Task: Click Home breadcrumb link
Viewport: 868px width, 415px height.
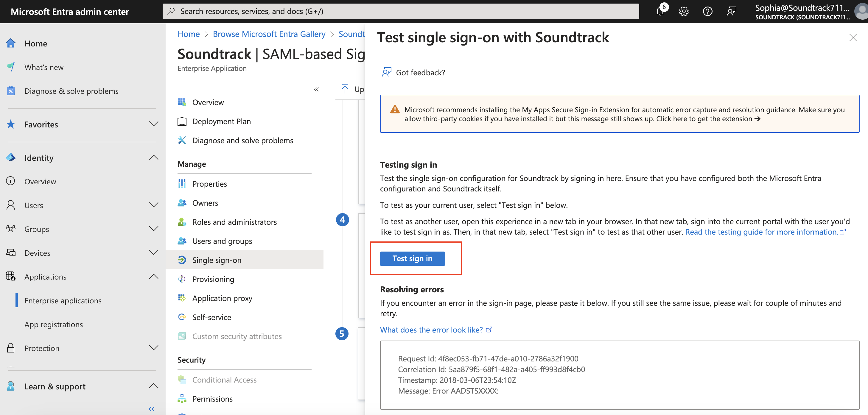Action: pyautogui.click(x=188, y=34)
